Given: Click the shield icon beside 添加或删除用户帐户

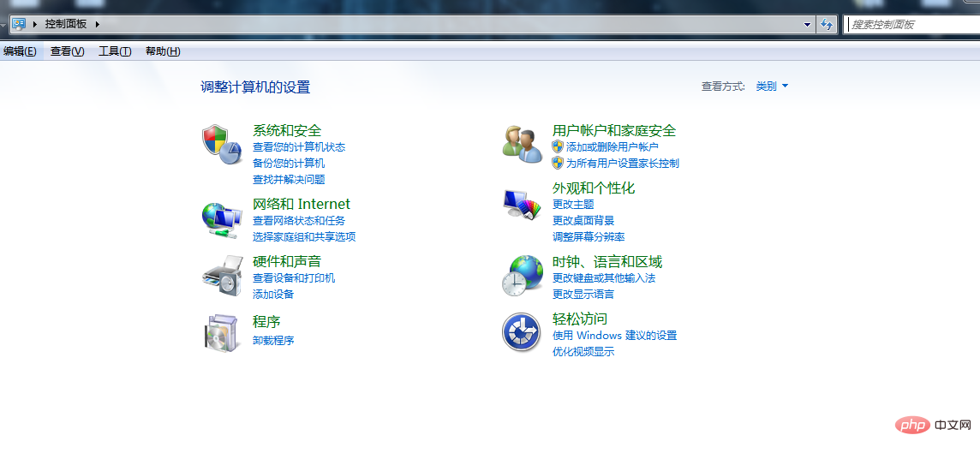Looking at the screenshot, I should click(x=559, y=146).
